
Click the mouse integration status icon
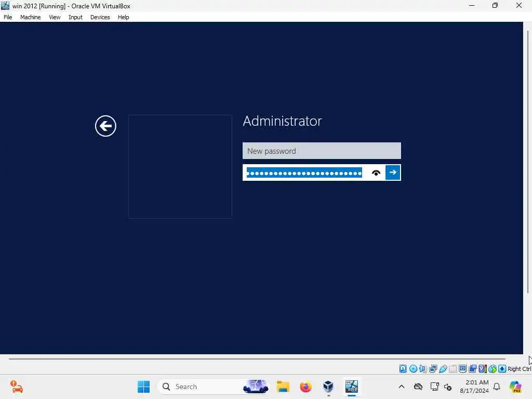click(493, 369)
